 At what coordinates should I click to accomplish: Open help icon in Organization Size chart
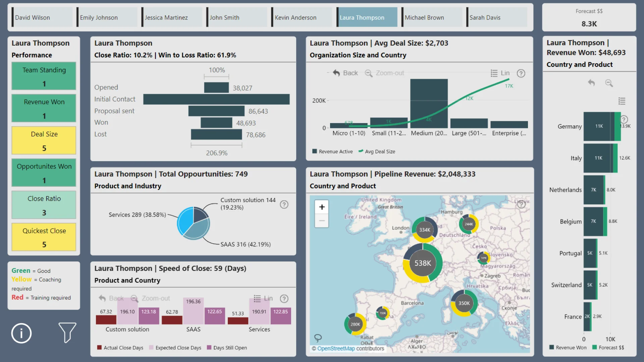pos(521,73)
